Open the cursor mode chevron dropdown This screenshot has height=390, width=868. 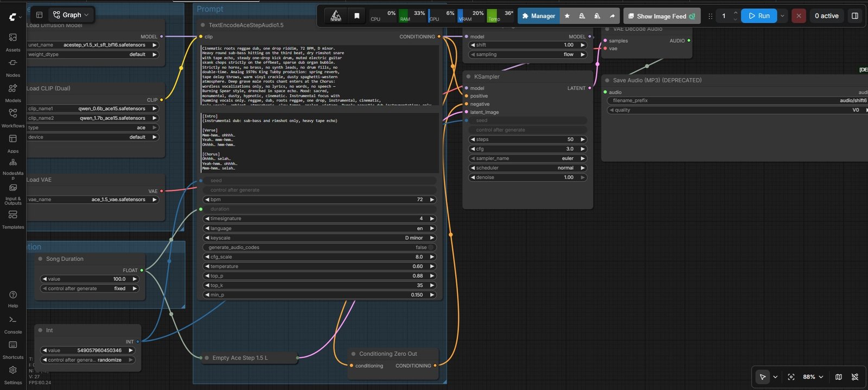point(775,377)
